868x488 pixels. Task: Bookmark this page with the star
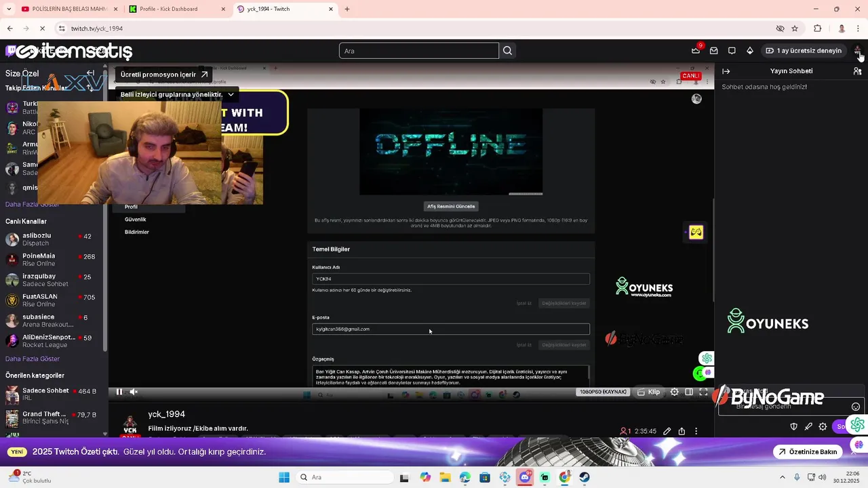[x=795, y=28]
